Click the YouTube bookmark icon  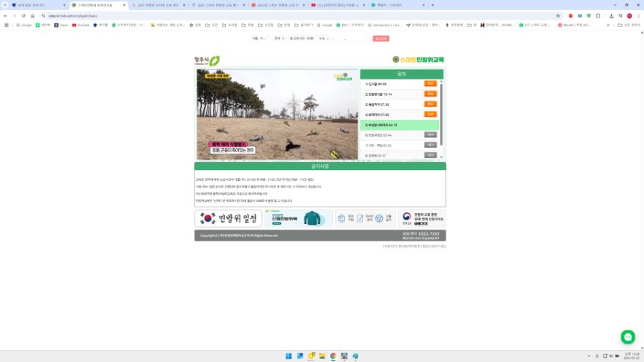pos(76,25)
